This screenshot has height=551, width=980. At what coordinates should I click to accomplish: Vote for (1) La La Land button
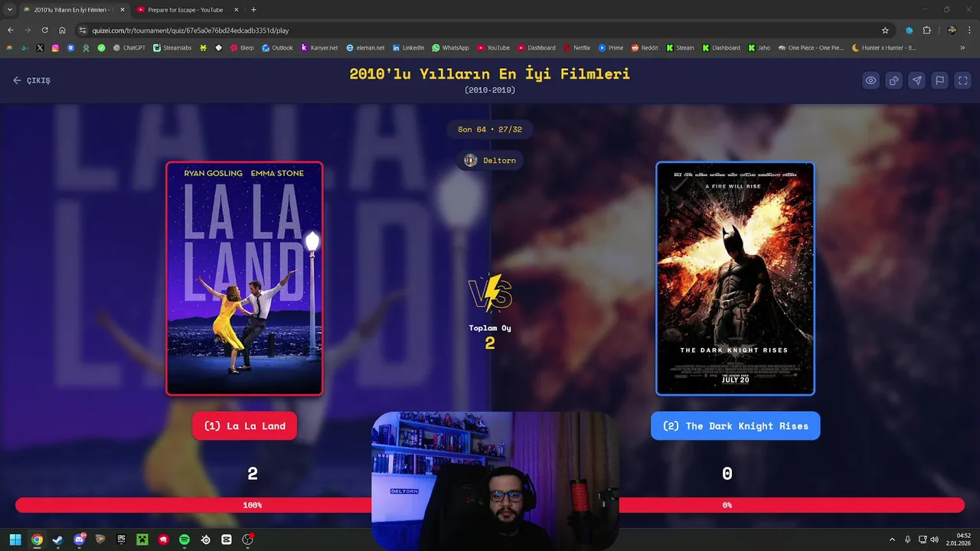pyautogui.click(x=245, y=426)
